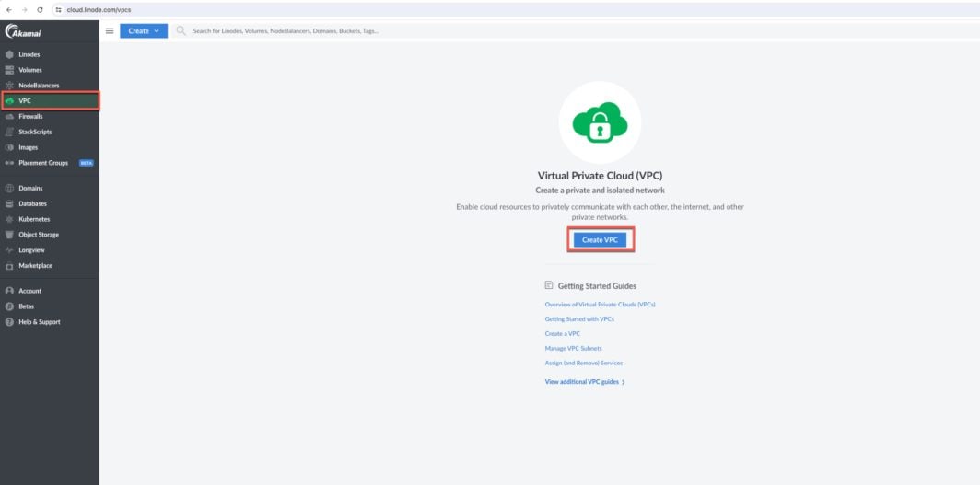Click the Databases sidebar icon
980x485 pixels.
[9, 204]
